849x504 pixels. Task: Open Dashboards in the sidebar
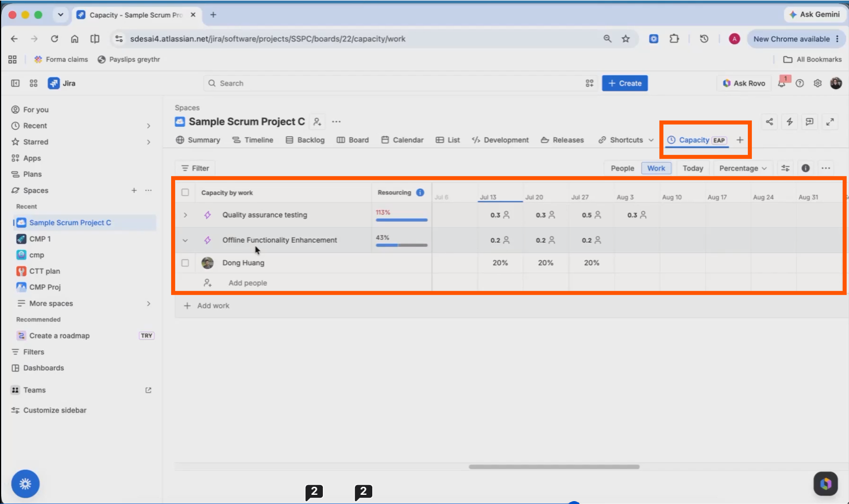(x=44, y=368)
